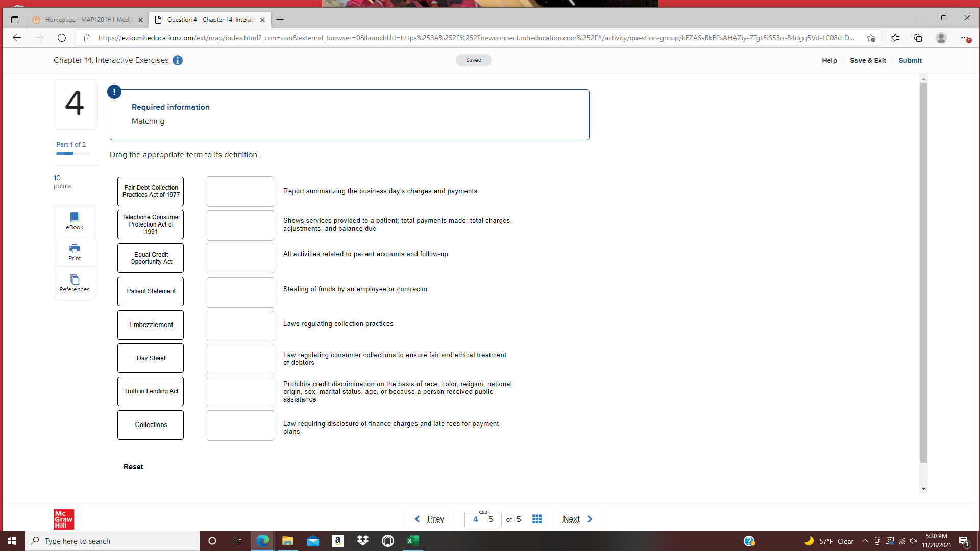
Task: Click Reset to clear the matching answers
Action: tap(133, 466)
